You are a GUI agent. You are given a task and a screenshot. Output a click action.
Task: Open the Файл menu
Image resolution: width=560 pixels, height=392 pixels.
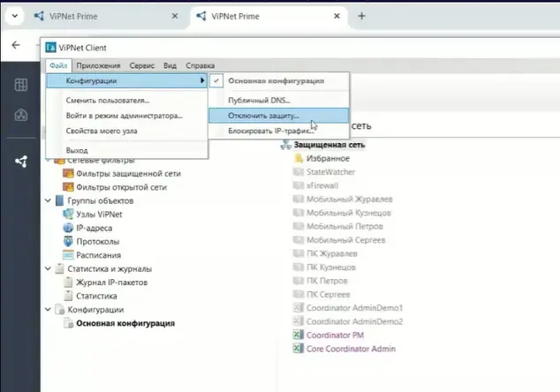58,65
